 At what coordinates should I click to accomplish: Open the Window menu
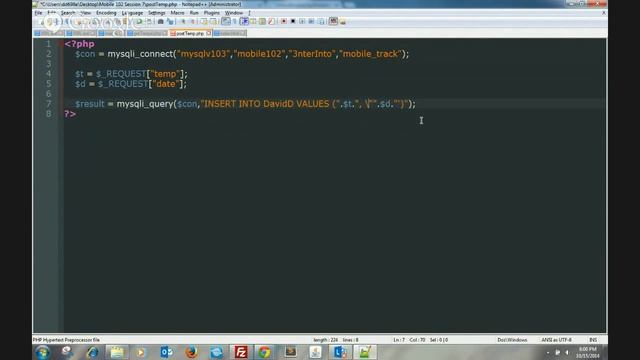tap(234, 13)
